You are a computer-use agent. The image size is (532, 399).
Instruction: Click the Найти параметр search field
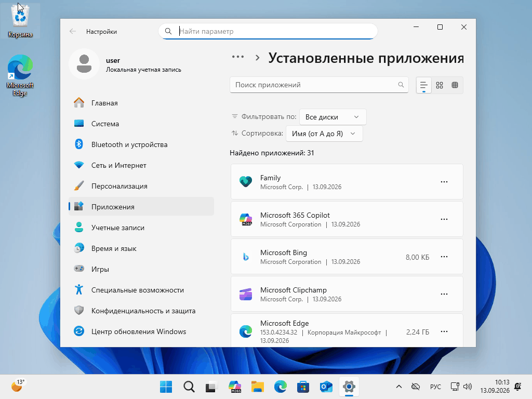[268, 31]
